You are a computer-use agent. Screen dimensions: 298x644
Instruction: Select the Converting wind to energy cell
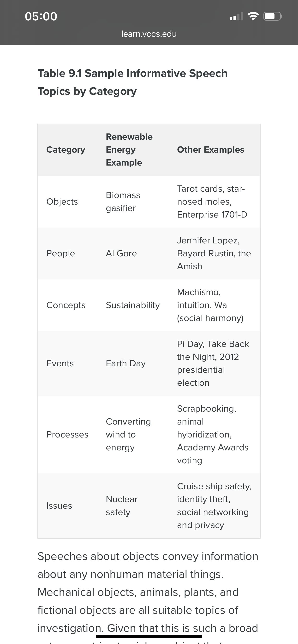coord(128,435)
